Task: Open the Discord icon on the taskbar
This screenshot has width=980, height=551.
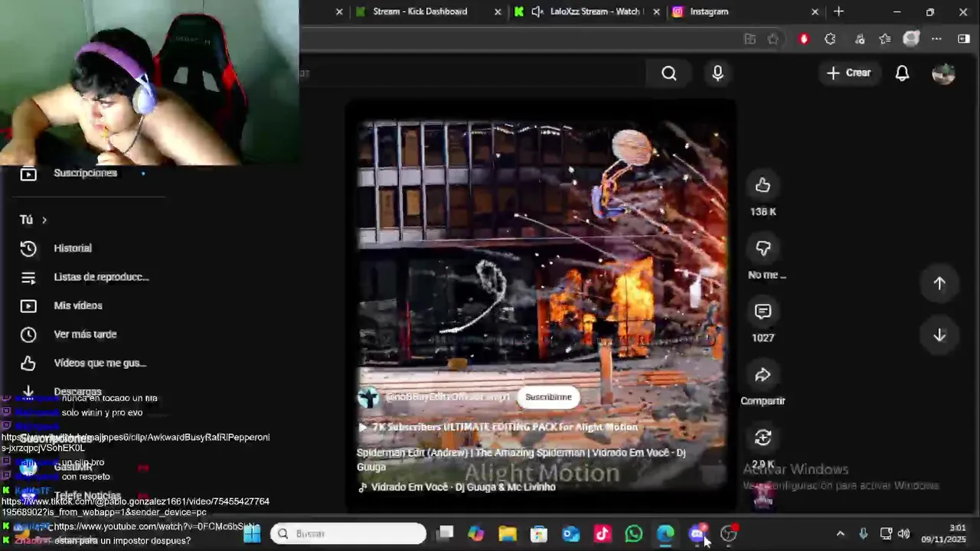Action: click(697, 533)
